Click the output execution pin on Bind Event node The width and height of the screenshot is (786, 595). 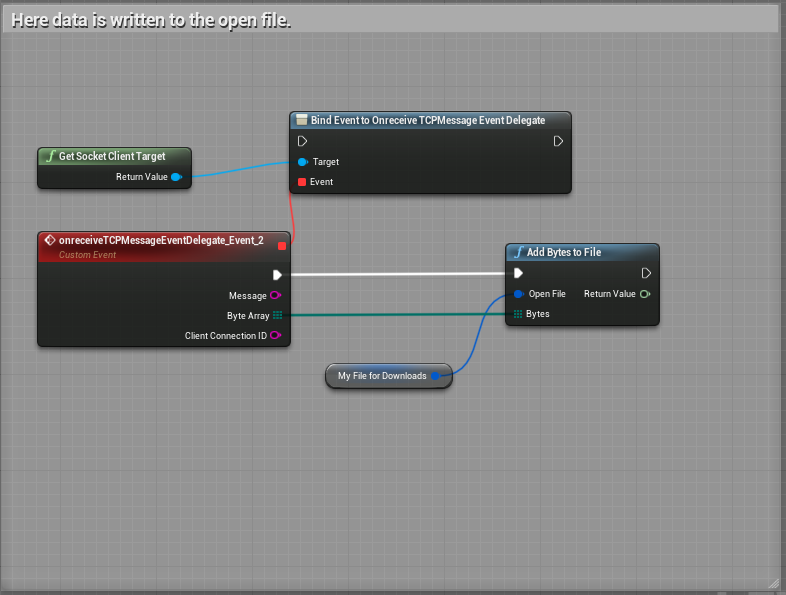(558, 141)
